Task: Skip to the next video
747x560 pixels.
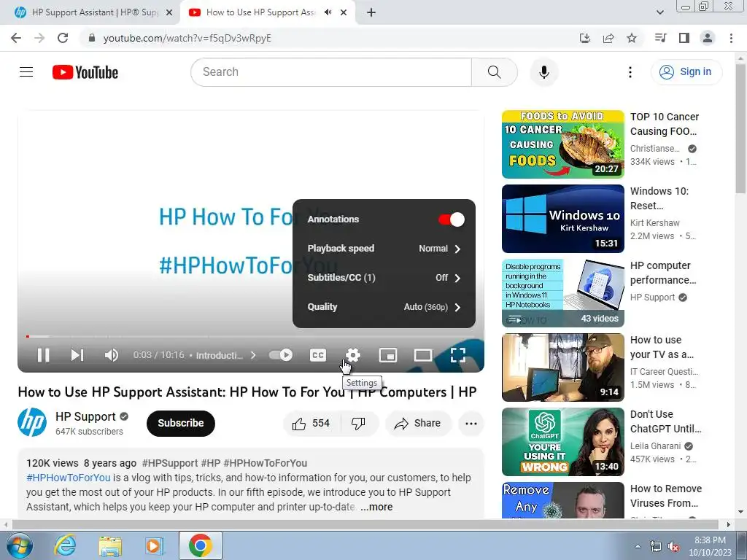Action: [x=77, y=355]
